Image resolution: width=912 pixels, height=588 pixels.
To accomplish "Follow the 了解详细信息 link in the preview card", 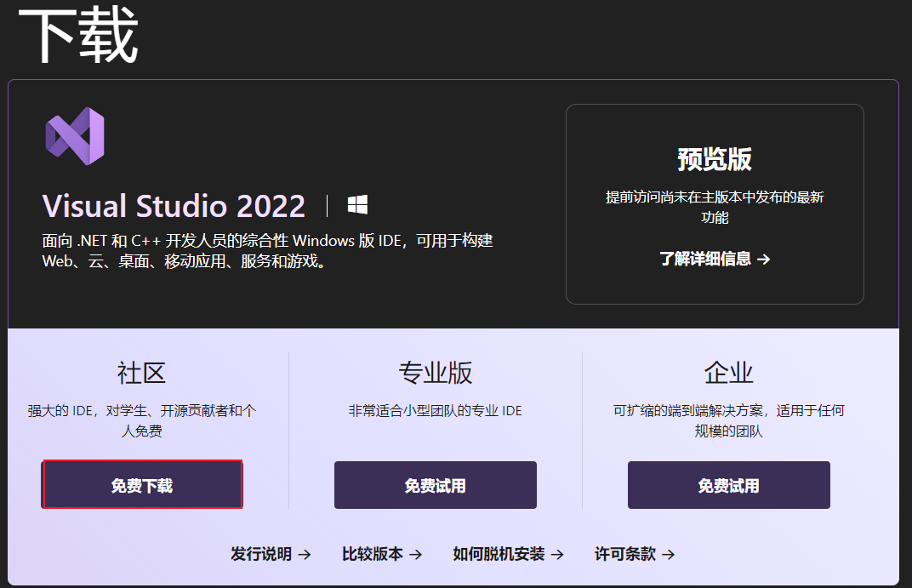I will point(705,260).
